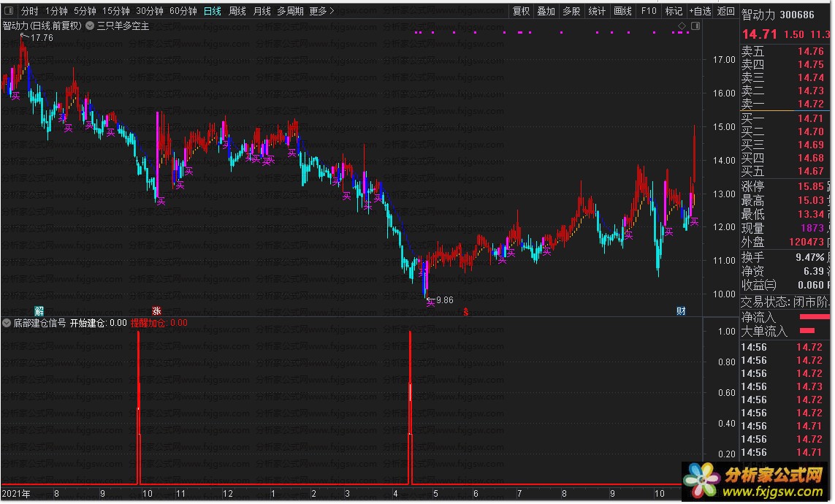Click the 现量 value 1873
Screen dimensions: 835x504
click(812, 228)
